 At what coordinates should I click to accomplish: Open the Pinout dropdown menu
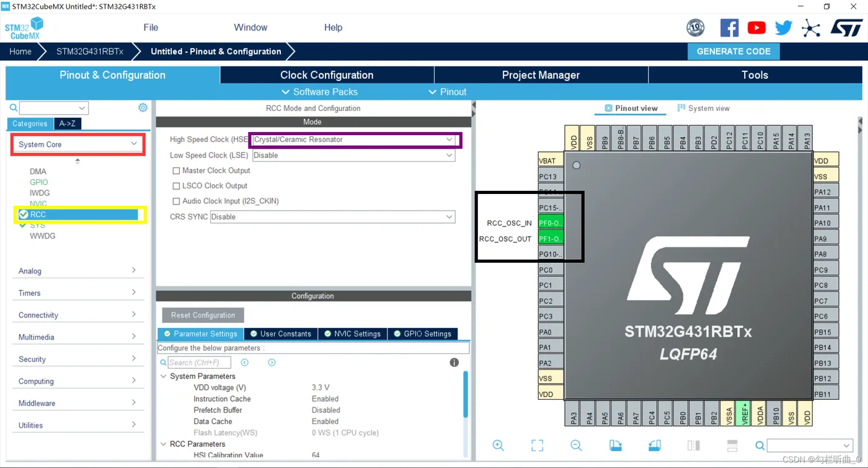[448, 92]
